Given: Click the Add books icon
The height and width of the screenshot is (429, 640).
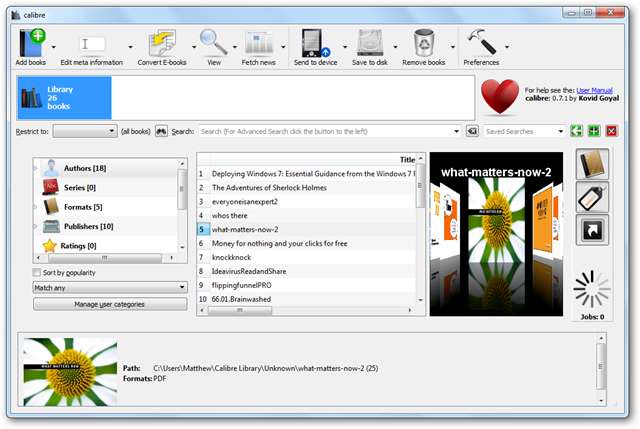Looking at the screenshot, I should (32, 44).
